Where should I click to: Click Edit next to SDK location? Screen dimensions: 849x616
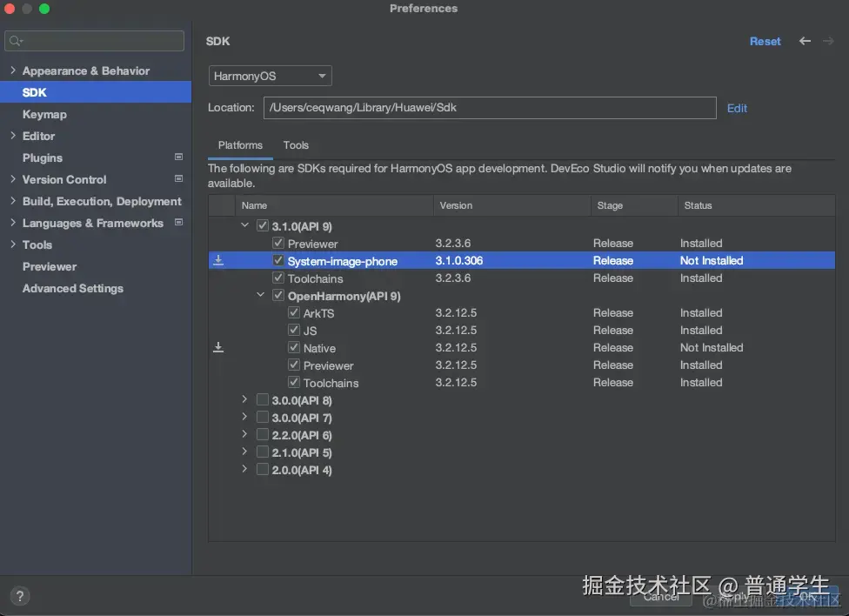[737, 108]
